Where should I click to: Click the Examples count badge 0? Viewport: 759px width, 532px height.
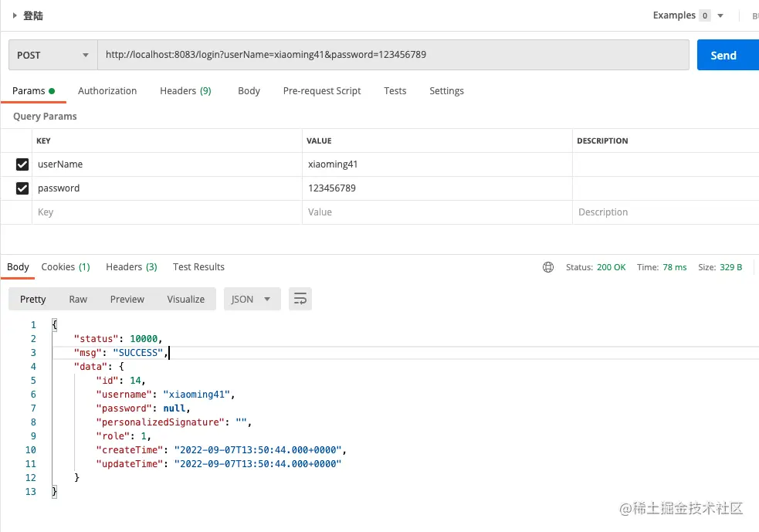click(x=705, y=15)
